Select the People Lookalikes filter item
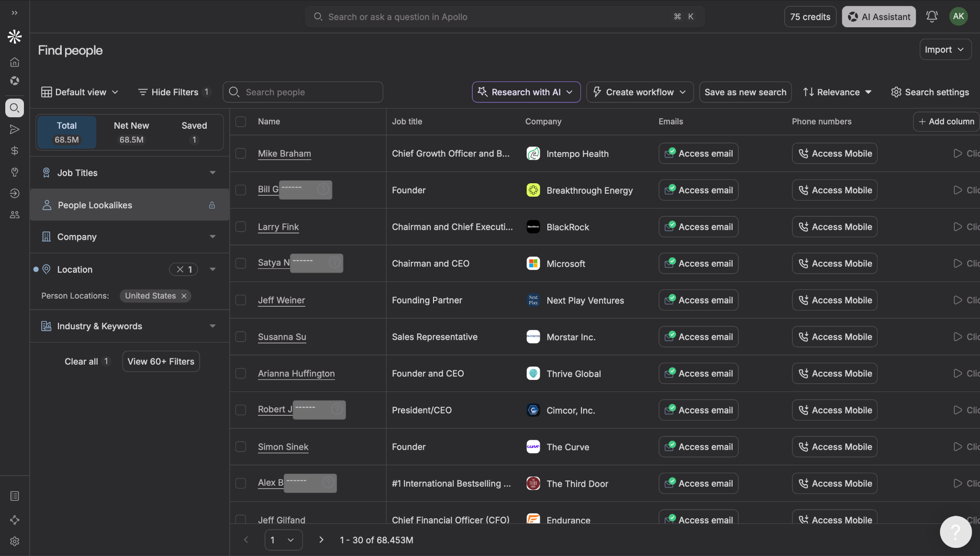Screen dimensions: 980x556 (129, 205)
